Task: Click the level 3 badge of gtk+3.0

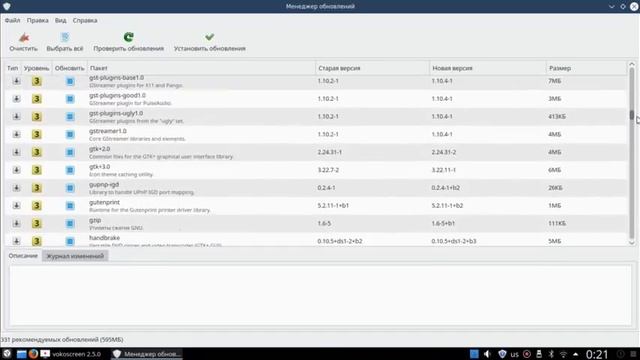Action: coord(37,170)
